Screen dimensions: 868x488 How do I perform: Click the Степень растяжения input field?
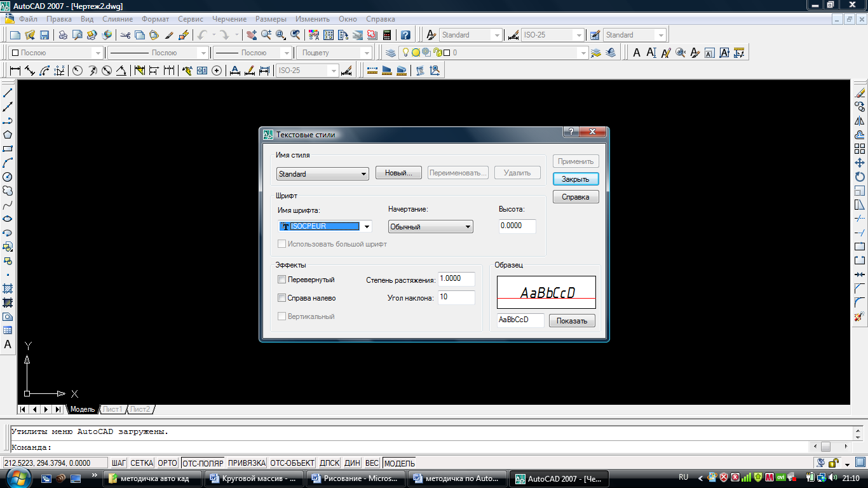tap(456, 279)
